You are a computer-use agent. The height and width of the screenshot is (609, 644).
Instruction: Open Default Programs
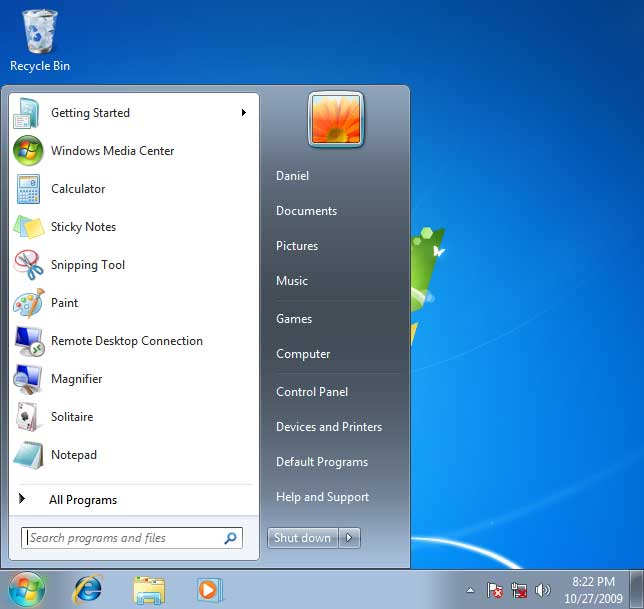click(322, 462)
